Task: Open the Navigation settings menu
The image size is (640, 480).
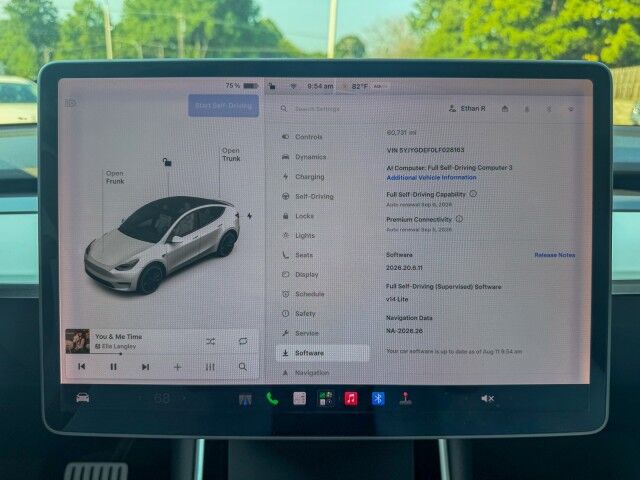Action: [306, 373]
